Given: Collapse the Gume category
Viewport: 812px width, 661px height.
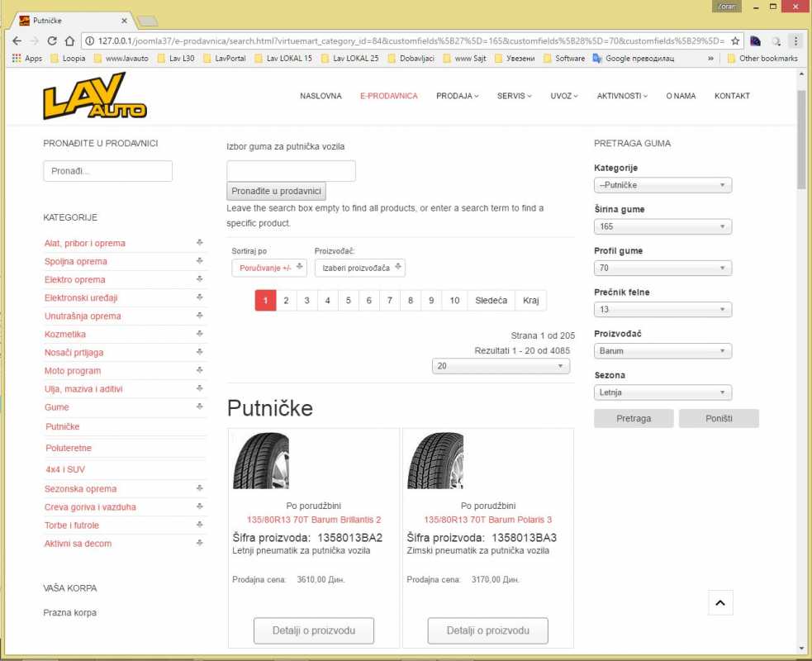Looking at the screenshot, I should pos(199,407).
